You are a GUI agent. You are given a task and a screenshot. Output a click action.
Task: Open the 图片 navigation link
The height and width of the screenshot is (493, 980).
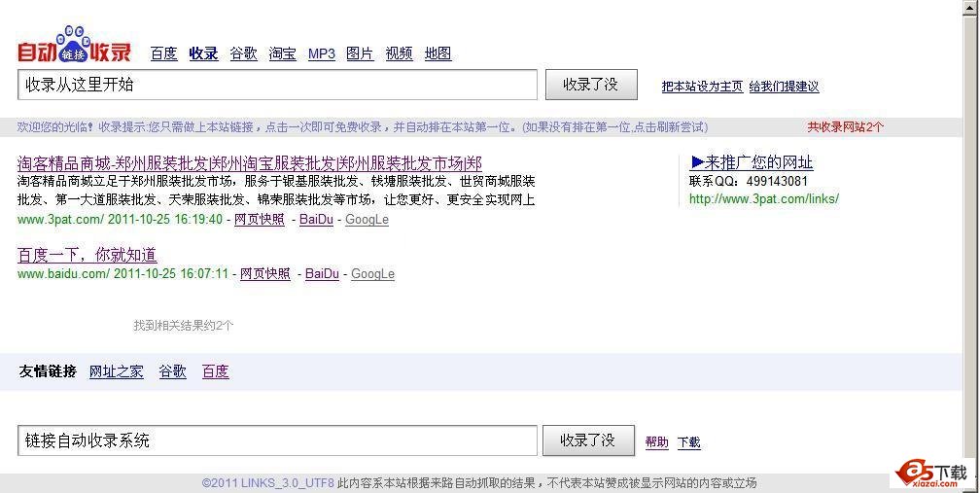360,53
